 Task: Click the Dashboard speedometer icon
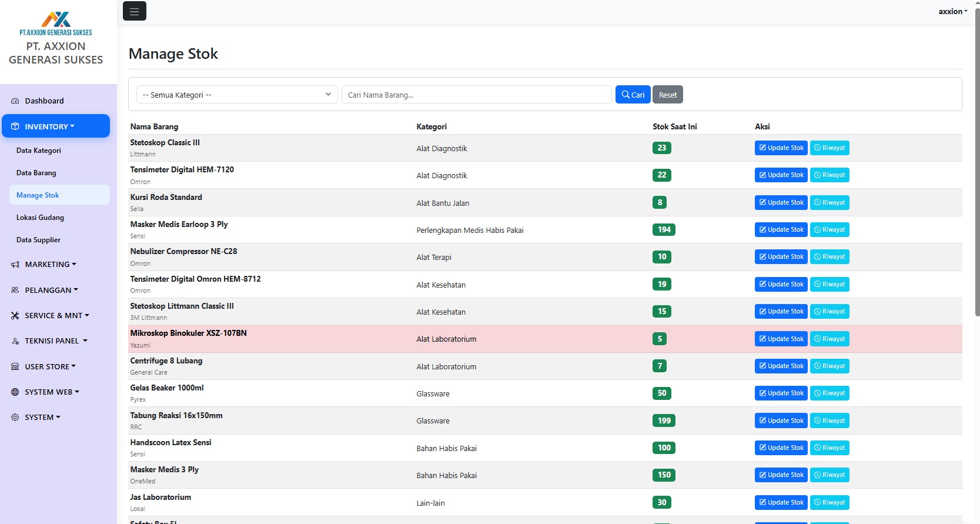click(15, 101)
